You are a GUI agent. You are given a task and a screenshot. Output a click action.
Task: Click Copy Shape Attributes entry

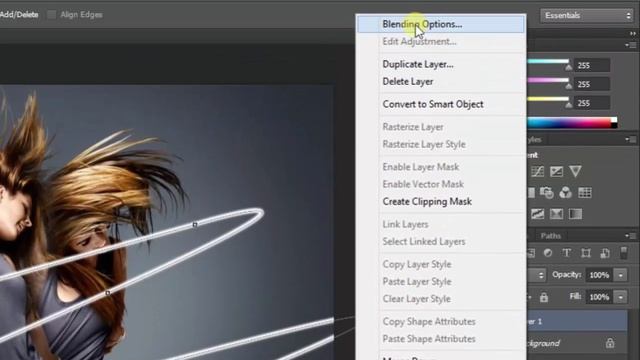tap(441, 321)
